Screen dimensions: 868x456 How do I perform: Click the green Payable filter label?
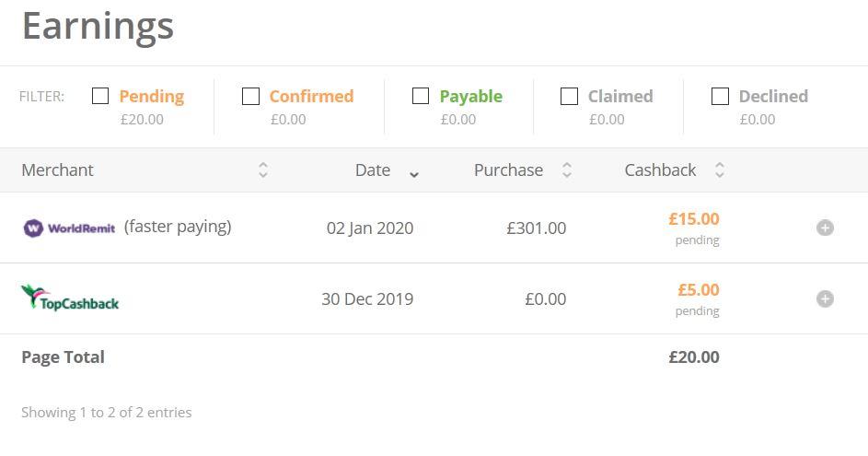click(470, 96)
